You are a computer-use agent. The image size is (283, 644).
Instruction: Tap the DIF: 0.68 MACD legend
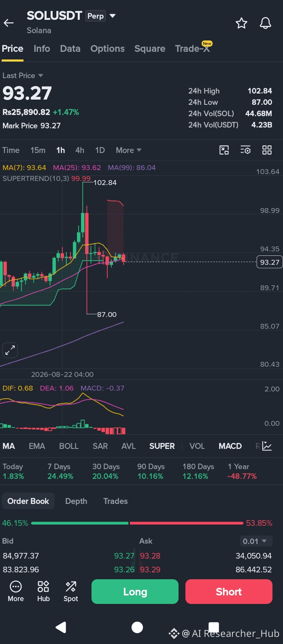18,388
